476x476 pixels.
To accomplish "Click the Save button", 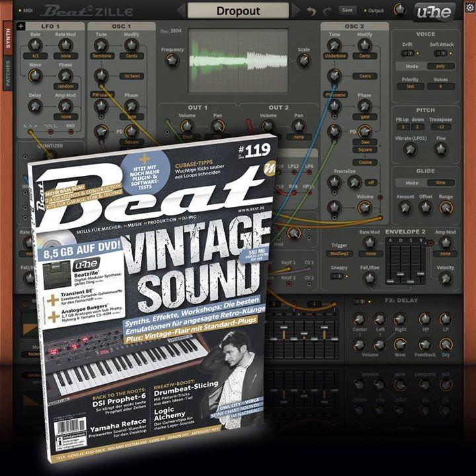I will click(347, 10).
